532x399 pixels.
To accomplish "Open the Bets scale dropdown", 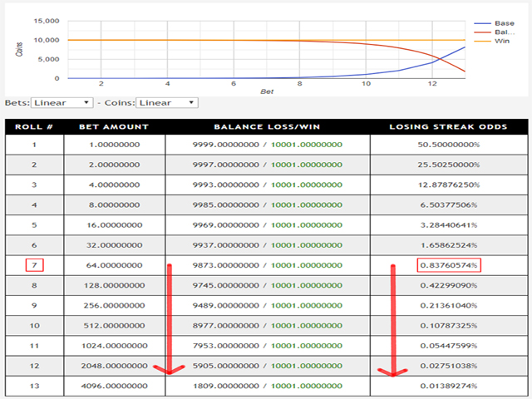I will point(62,103).
